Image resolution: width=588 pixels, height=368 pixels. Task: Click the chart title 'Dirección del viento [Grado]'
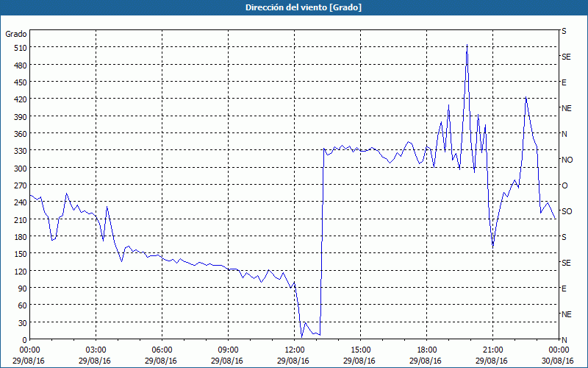pyautogui.click(x=304, y=7)
